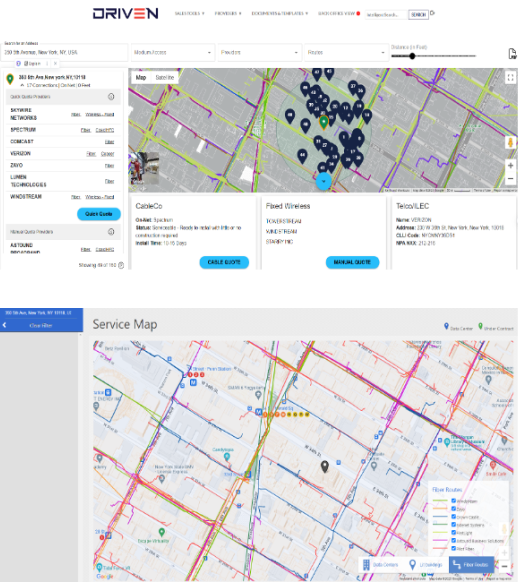Click the green selected building marker
This screenshot has width=518, height=582.
tap(324, 122)
